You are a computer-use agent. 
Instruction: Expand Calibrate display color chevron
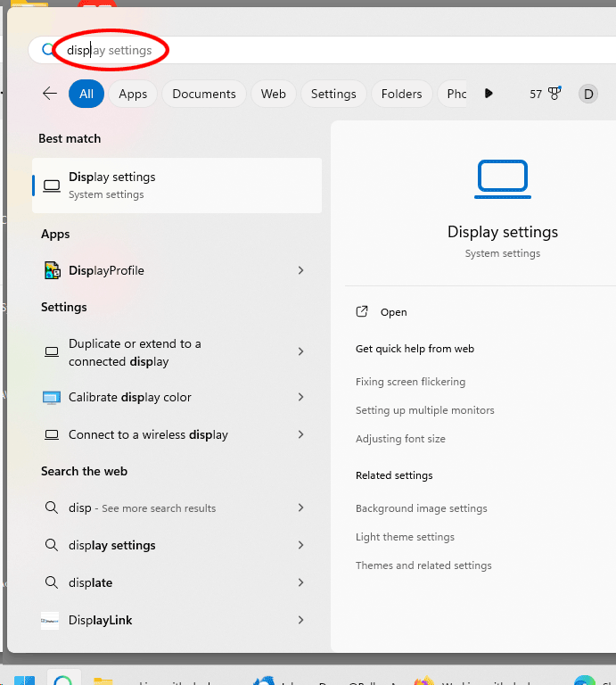coord(300,397)
